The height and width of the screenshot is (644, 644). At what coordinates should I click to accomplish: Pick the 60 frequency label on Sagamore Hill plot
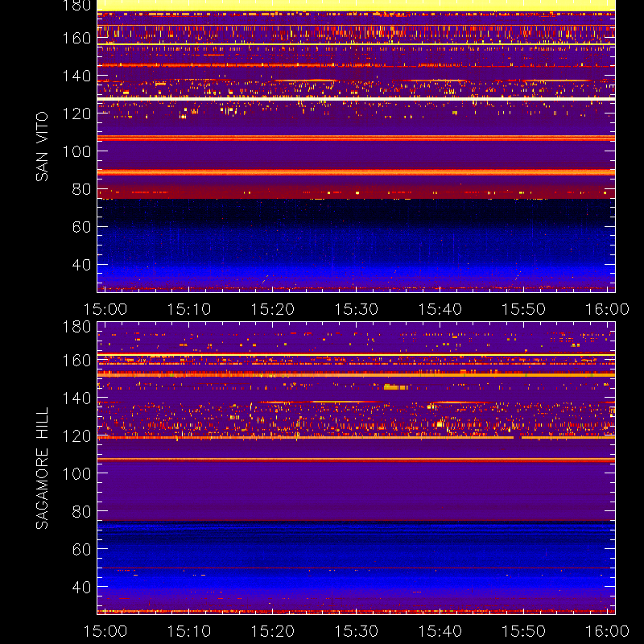pos(81,550)
